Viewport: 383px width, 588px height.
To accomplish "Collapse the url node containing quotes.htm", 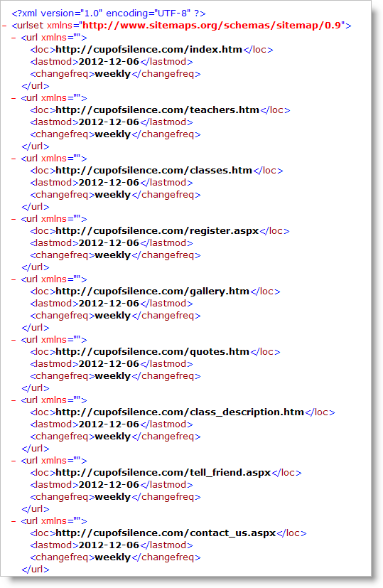I will coord(14,339).
